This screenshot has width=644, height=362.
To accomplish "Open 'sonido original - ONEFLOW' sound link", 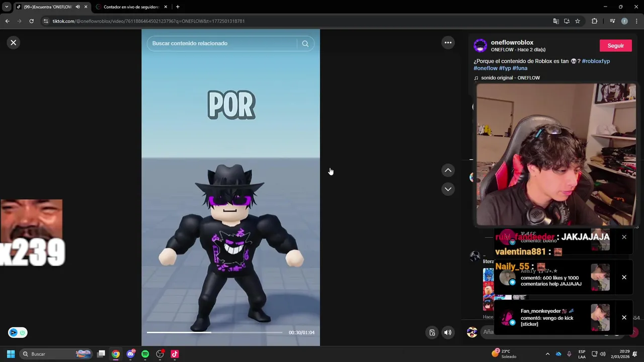I will tap(510, 78).
